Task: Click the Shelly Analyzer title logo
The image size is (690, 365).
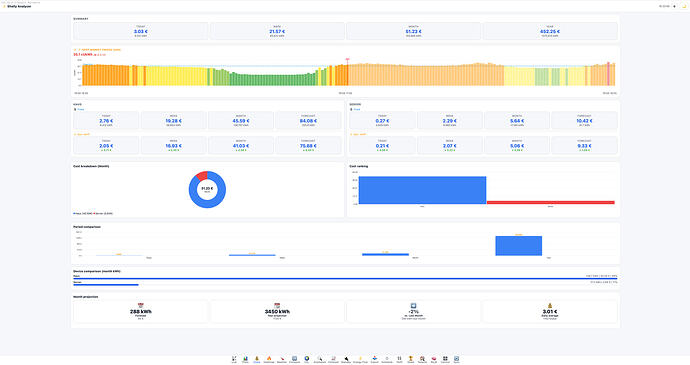Action: click(18, 6)
